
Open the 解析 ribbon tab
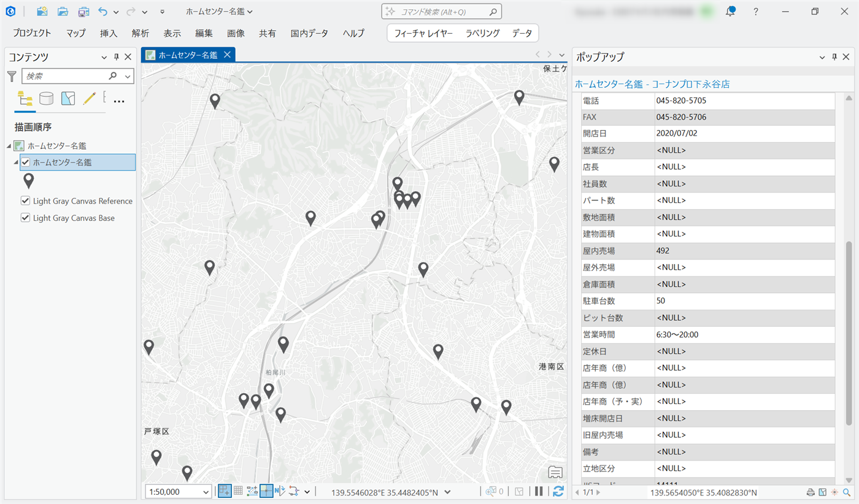pyautogui.click(x=141, y=33)
